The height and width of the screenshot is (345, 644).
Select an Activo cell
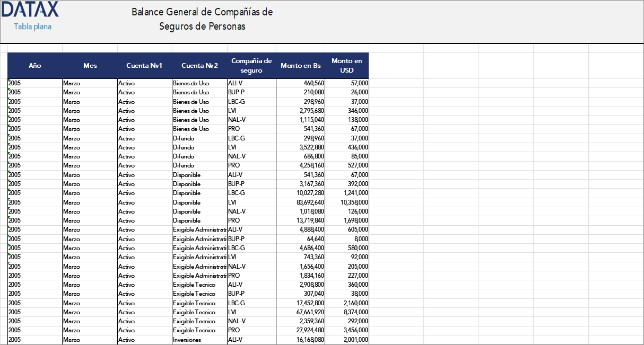click(x=126, y=83)
